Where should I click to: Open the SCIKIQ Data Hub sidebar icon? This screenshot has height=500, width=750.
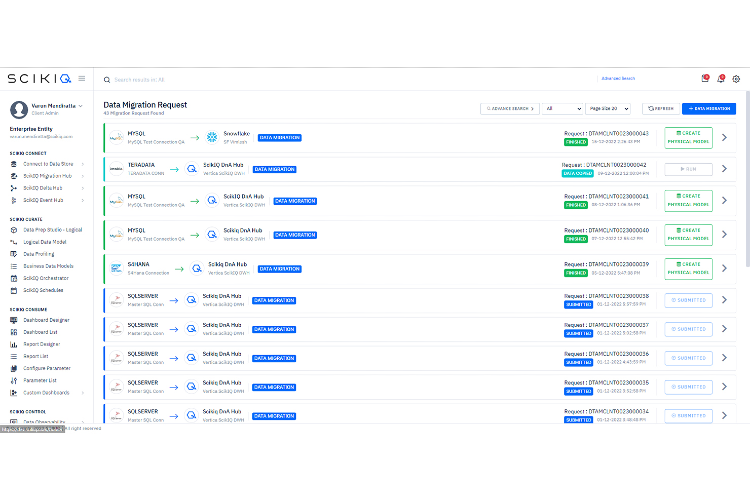[x=14, y=188]
